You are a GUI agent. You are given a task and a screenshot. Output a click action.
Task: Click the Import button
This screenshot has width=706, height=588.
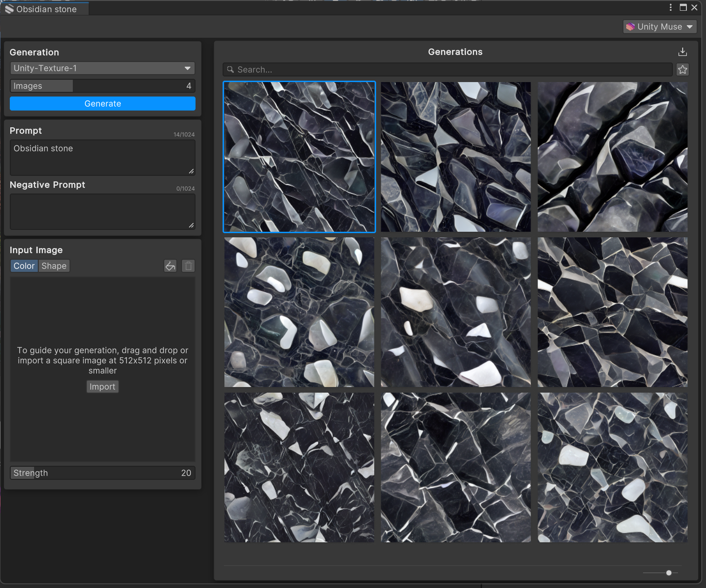pyautogui.click(x=102, y=387)
